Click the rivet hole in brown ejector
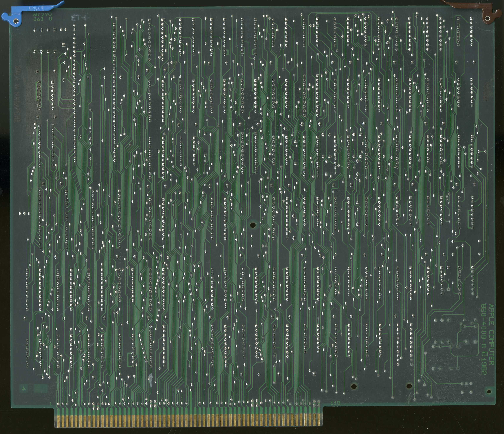Image resolution: width=504 pixels, height=434 pixels. pyautogui.click(x=488, y=18)
